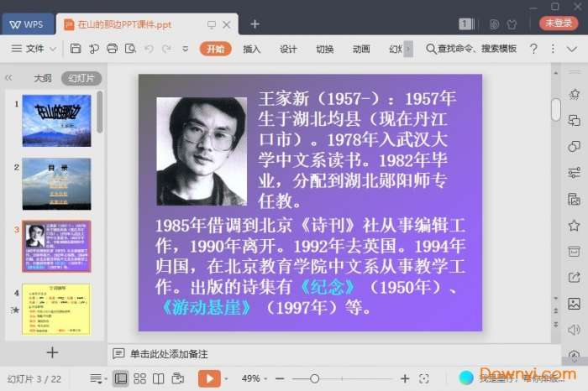The width and height of the screenshot is (588, 391).
Task: Click the WPS home tab
Action: [x=28, y=24]
